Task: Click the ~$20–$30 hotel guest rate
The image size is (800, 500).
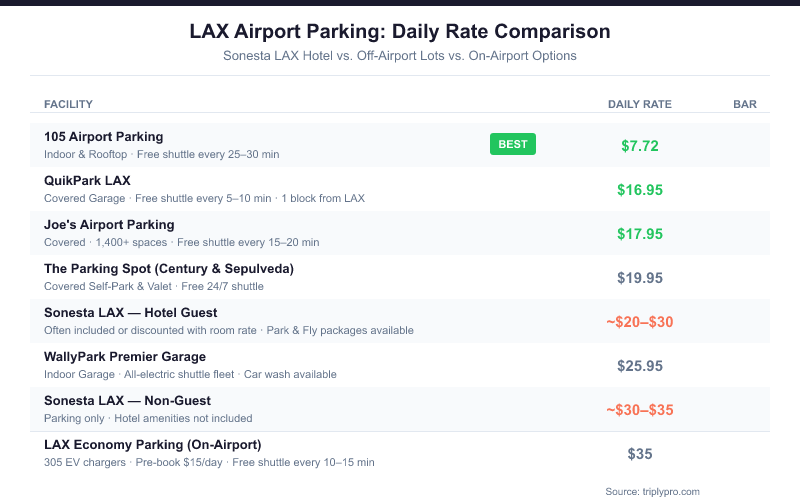Action: (640, 322)
